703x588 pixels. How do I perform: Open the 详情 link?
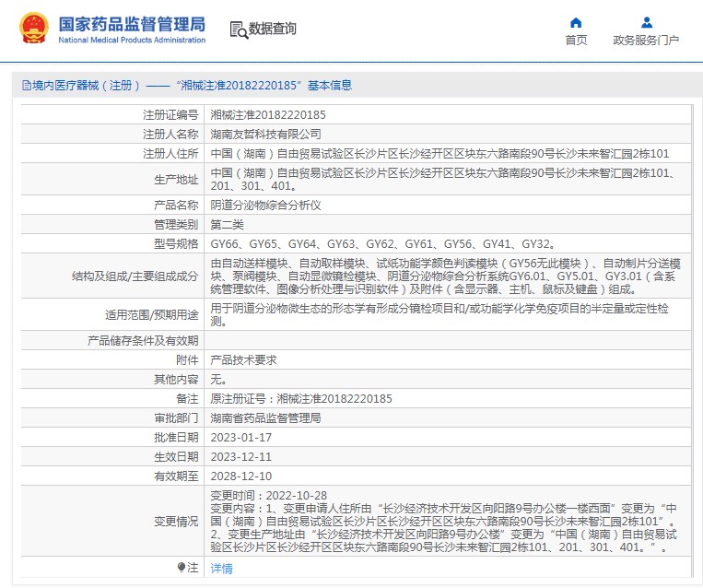pos(221,569)
